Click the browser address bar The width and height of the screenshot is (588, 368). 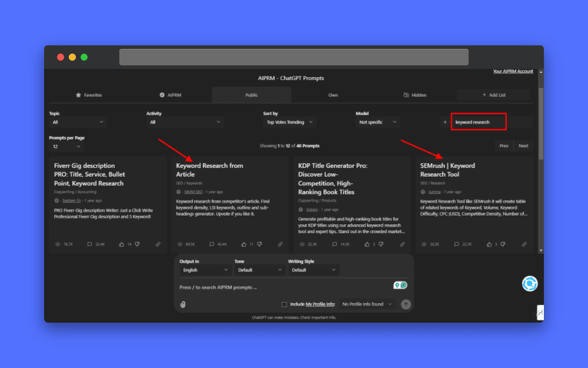[x=293, y=57]
